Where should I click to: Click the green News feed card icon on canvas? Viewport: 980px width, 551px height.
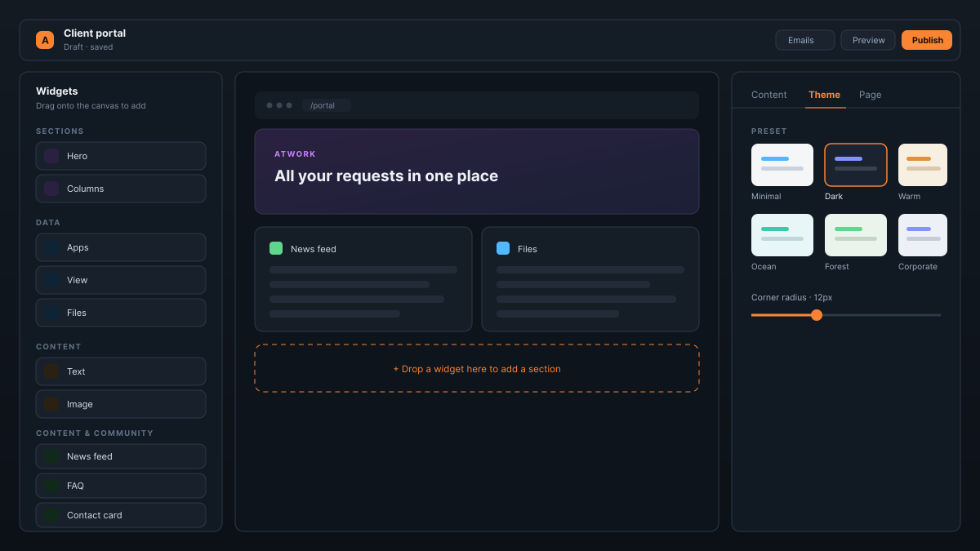pyautogui.click(x=276, y=248)
